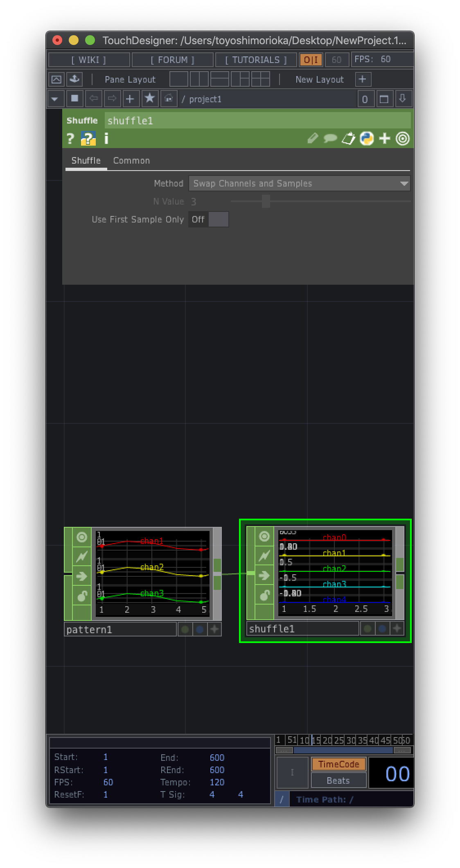The width and height of the screenshot is (460, 868).
Task: Open the Python help icon in parameter panel
Action: tap(88, 139)
